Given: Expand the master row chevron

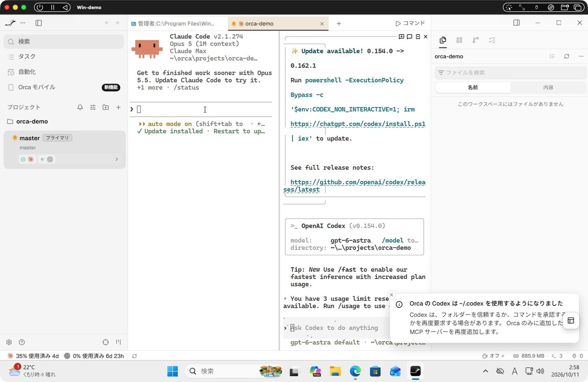Looking at the screenshot, I should click(x=117, y=159).
